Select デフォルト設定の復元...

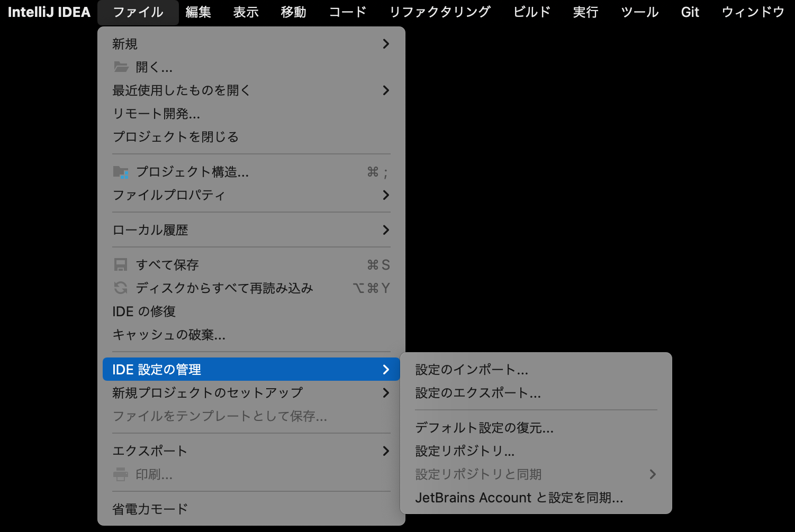tap(536, 428)
